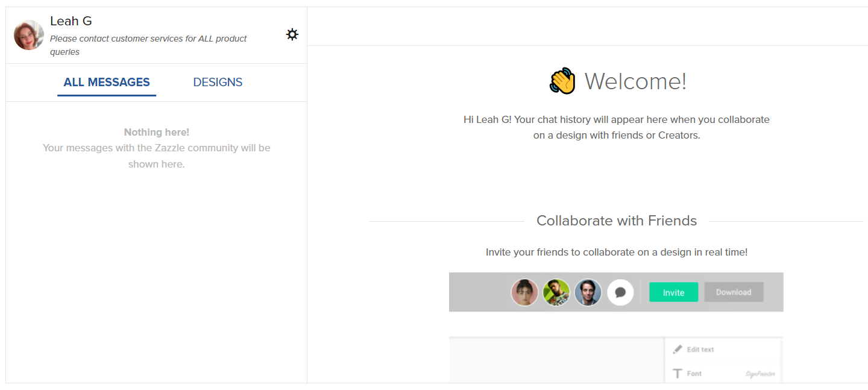Screen dimensions: 868x390
Task: Select the green-background avatar
Action: 556,292
